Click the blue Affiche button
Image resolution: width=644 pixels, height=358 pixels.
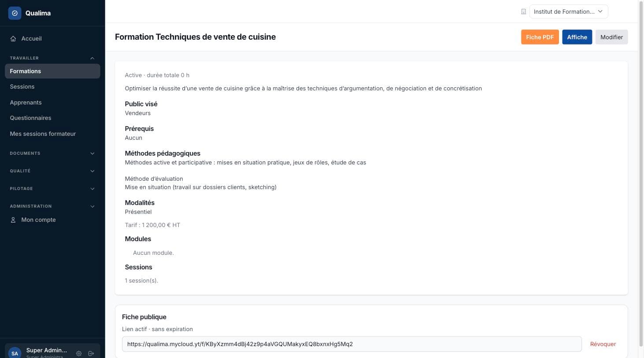(577, 37)
